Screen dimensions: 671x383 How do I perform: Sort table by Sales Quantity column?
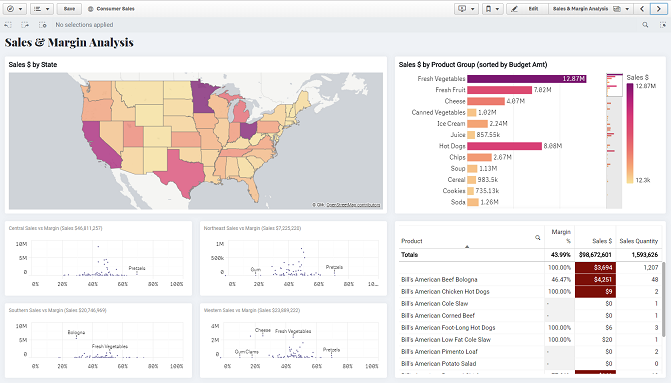(638, 241)
